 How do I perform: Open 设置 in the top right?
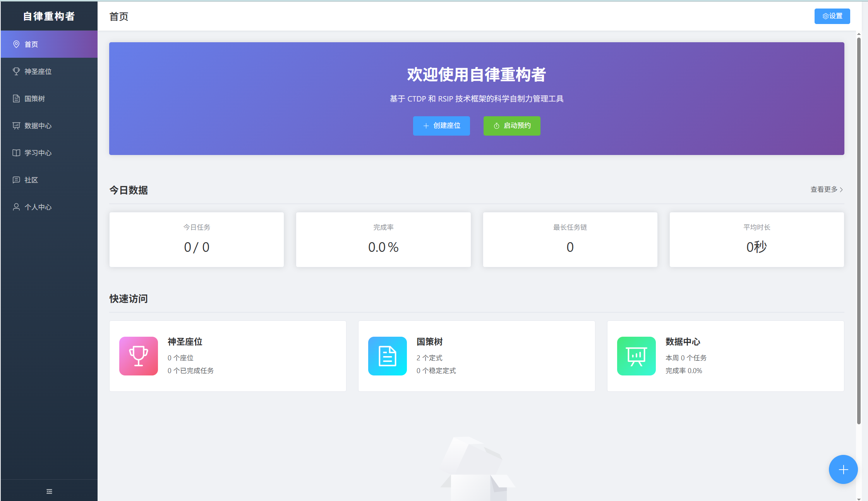(832, 16)
